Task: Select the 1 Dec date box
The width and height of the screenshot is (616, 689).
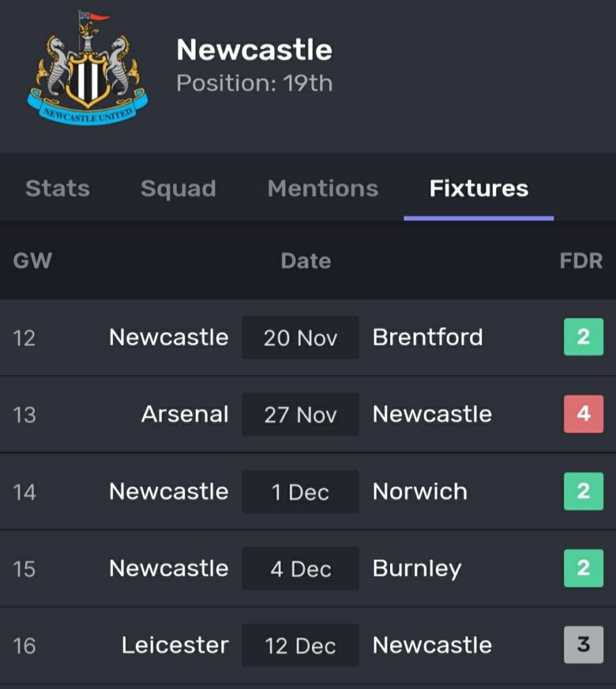Action: [x=301, y=491]
